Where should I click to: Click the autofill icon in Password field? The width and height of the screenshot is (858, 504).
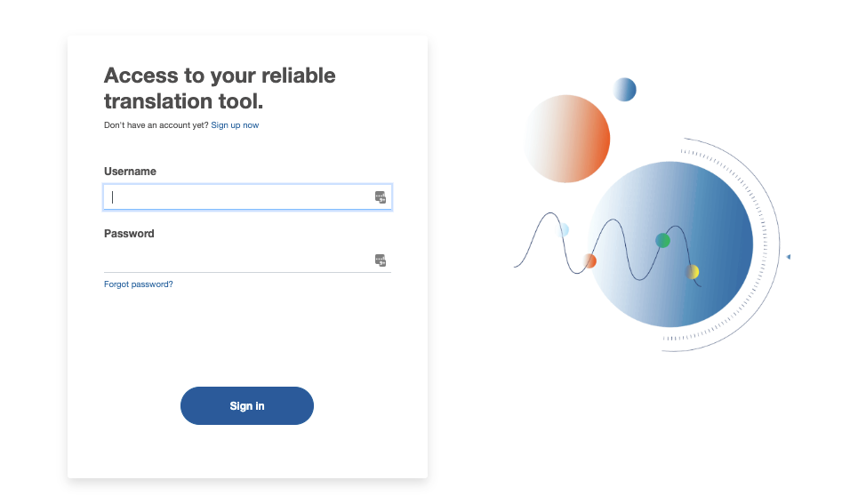coord(381,260)
